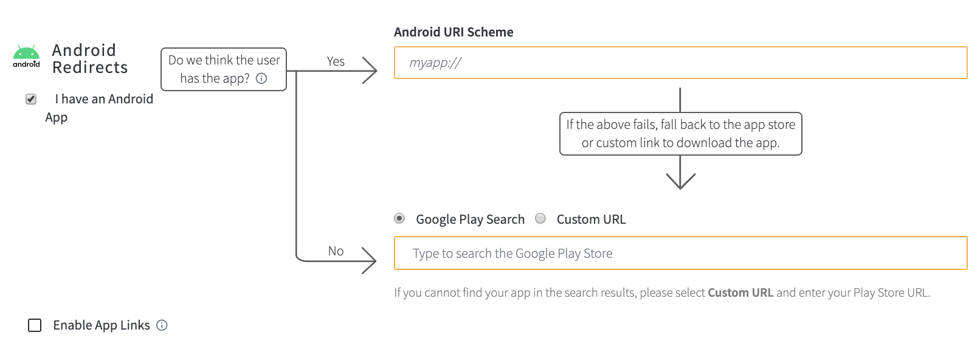
Task: Click bold 'Custom URL' text in the help note
Action: [x=740, y=292]
